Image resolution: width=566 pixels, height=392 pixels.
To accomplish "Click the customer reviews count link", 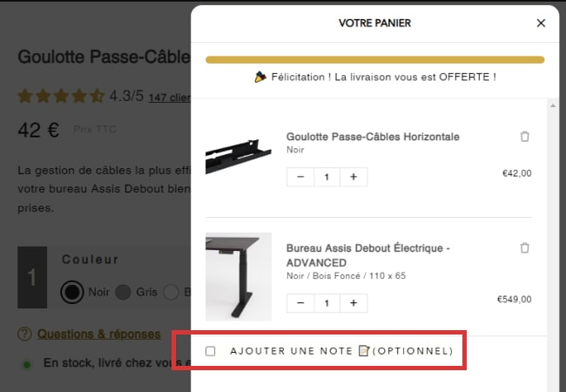I will point(169,98).
